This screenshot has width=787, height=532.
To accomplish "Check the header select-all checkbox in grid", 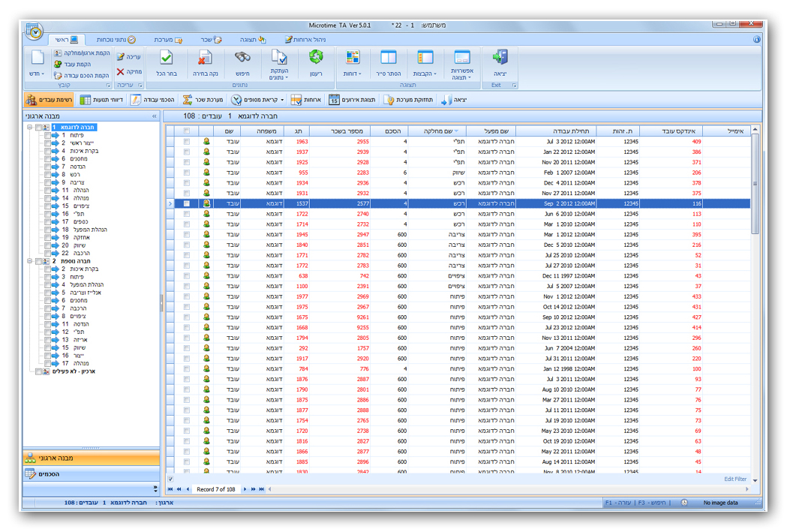I will coord(187,131).
